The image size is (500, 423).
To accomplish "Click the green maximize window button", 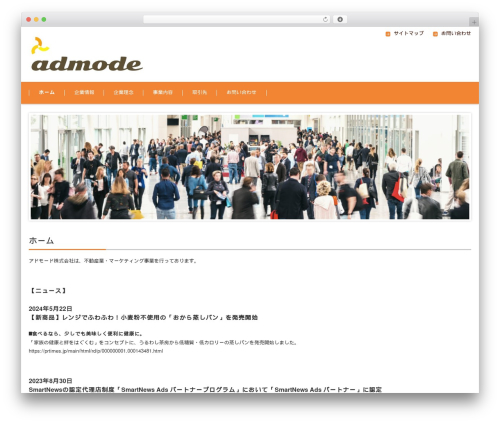I will point(44,19).
